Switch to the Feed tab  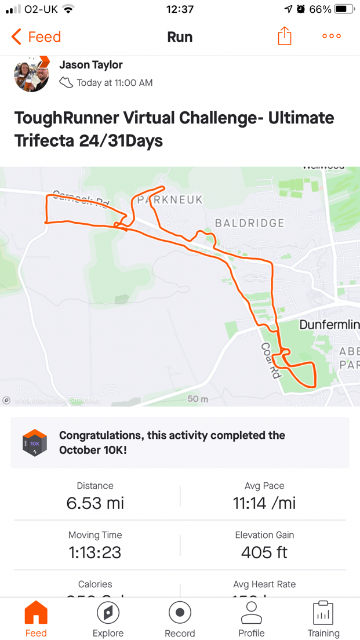click(x=36, y=619)
